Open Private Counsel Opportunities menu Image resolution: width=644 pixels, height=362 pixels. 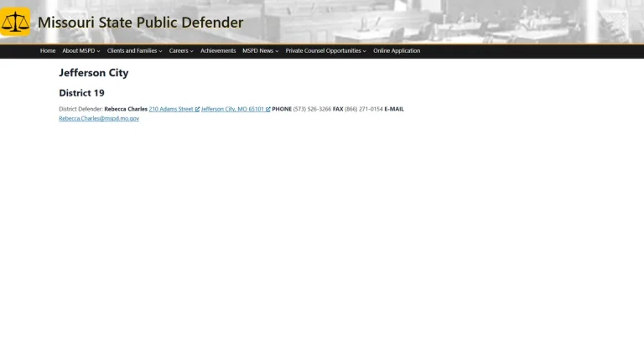(323, 51)
